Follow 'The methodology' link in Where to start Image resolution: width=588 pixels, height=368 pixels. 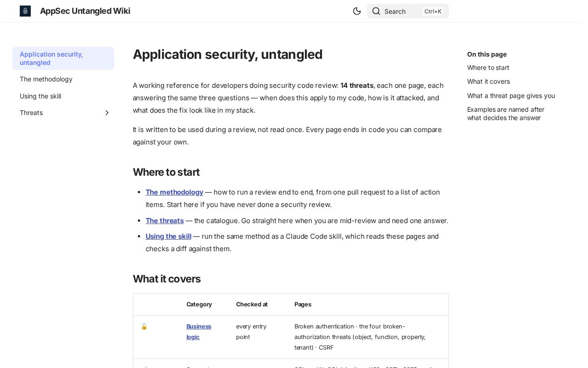coord(175,192)
